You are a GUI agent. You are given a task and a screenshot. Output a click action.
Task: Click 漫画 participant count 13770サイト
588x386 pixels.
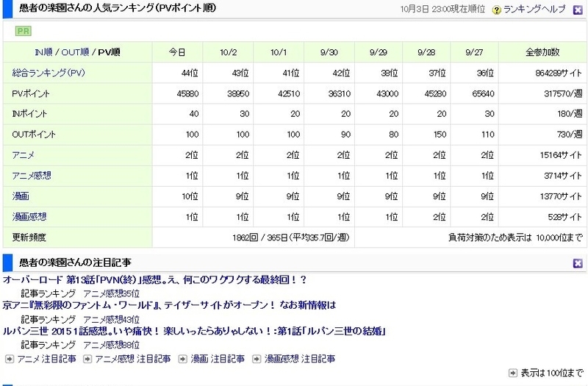pyautogui.click(x=561, y=196)
